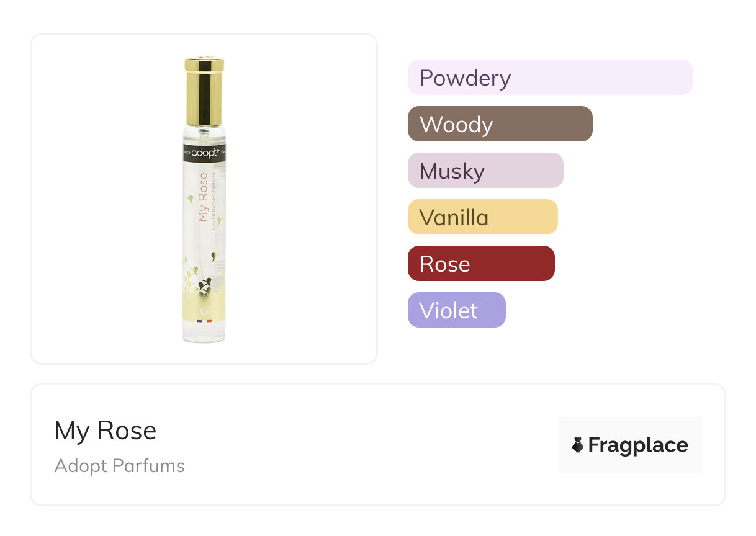Click the Fragplace perfume bottle logo icon

click(x=578, y=445)
